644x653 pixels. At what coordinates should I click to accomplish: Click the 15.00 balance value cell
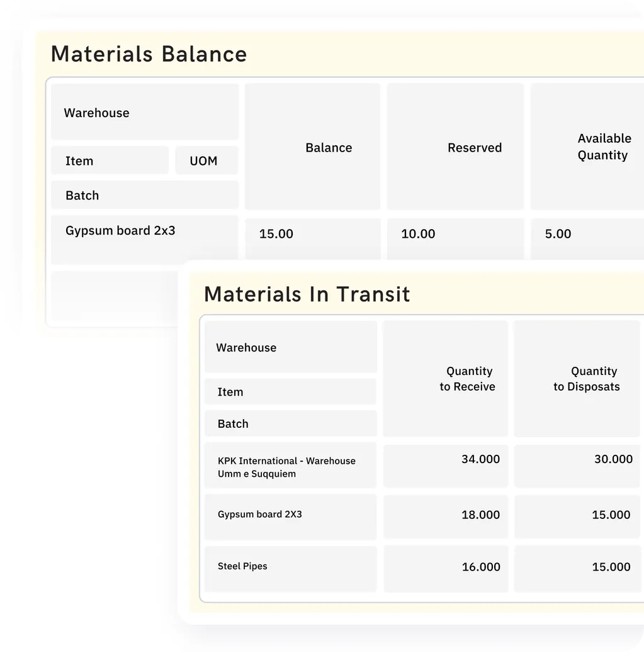[x=313, y=239]
